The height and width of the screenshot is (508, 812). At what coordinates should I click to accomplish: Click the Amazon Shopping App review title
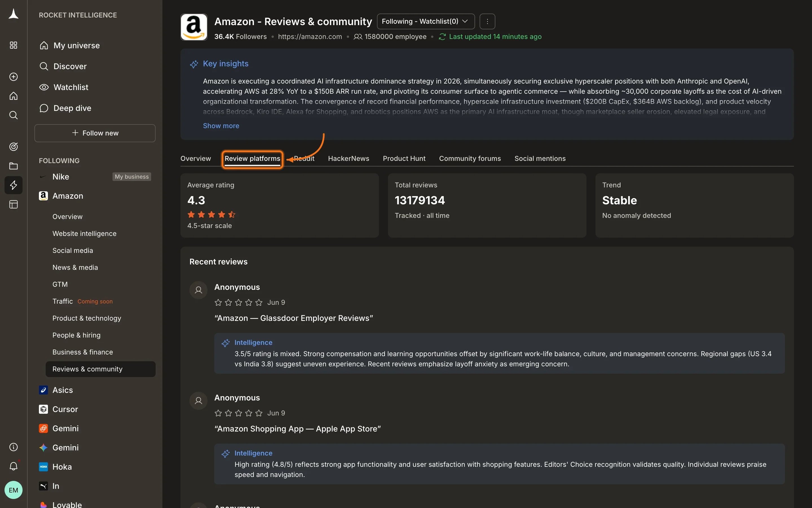click(x=297, y=429)
